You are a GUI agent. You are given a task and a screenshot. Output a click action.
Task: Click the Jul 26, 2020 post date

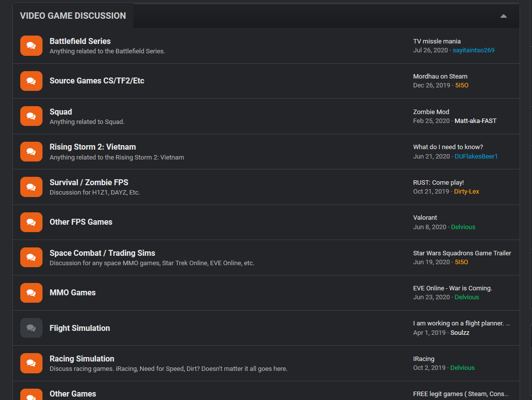click(x=430, y=50)
